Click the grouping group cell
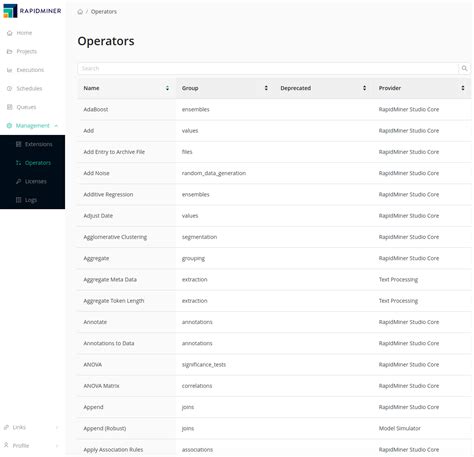474x457 pixels. 193,258
